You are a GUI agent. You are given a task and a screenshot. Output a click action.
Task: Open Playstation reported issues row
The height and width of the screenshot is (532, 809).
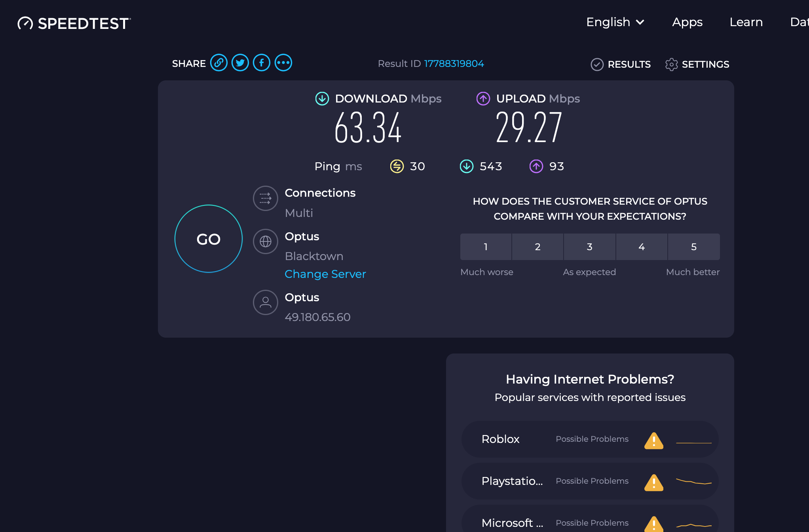(x=590, y=481)
